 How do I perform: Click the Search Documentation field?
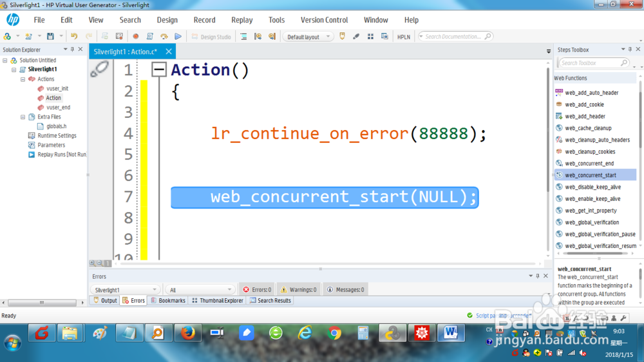(x=455, y=37)
